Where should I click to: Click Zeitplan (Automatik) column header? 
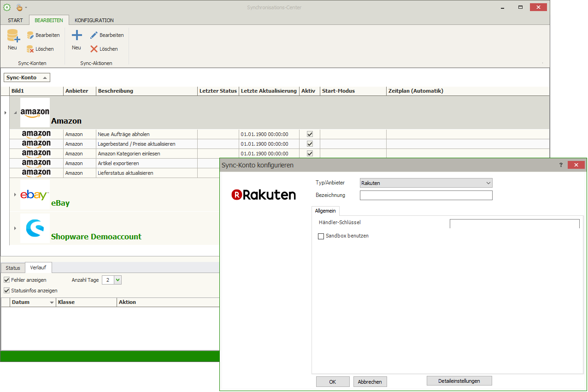pyautogui.click(x=468, y=91)
